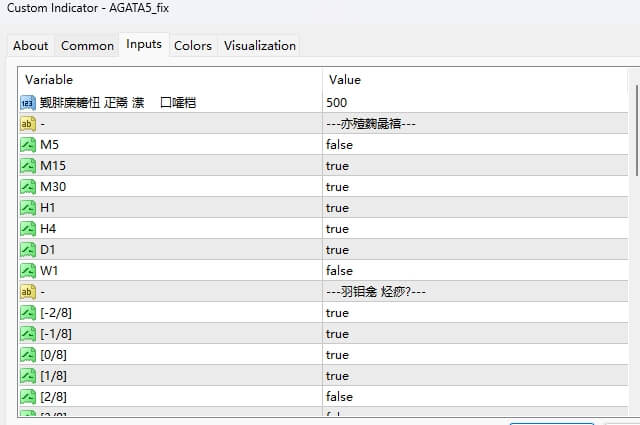Click the boolean icon for [-2/8]
The image size is (640, 425).
click(28, 313)
